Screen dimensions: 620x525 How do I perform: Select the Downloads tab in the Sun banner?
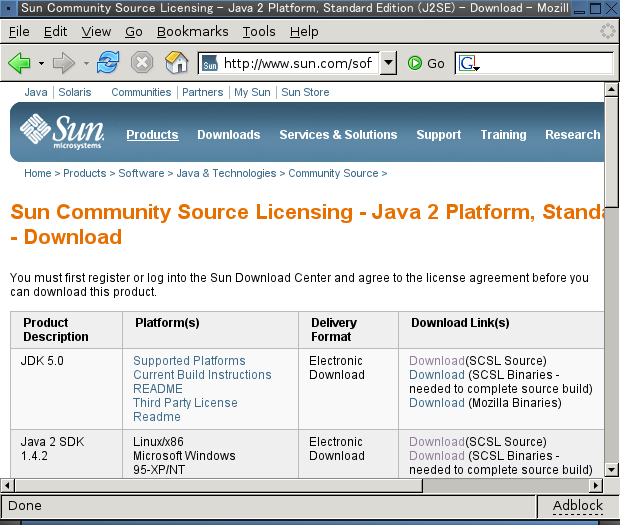(229, 135)
